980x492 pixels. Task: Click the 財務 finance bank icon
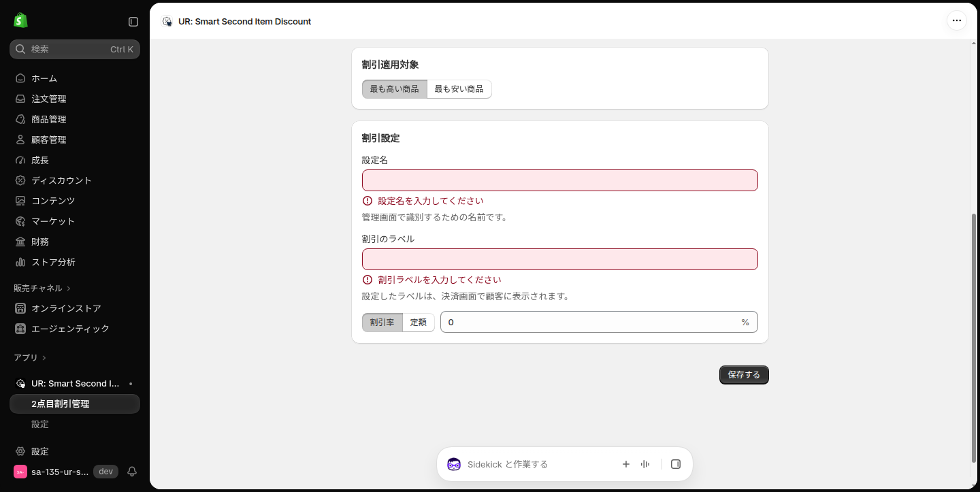click(x=20, y=242)
